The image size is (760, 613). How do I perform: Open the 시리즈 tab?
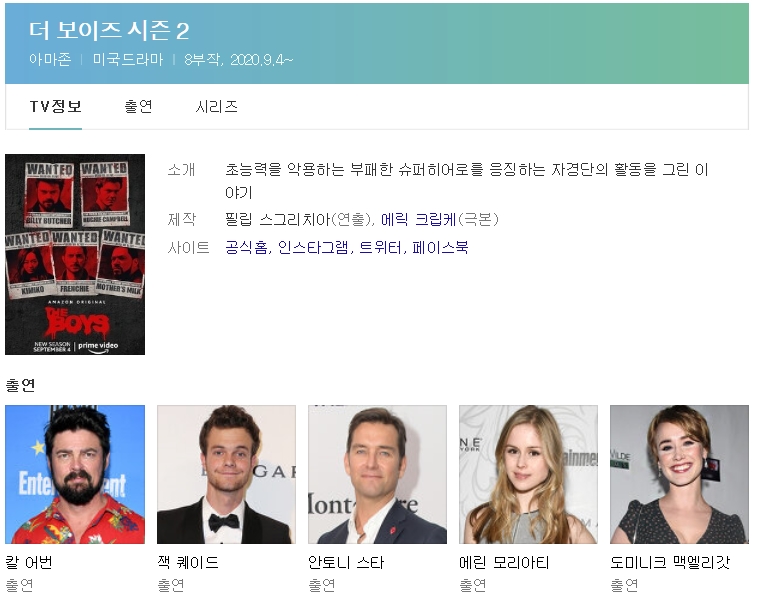click(216, 107)
